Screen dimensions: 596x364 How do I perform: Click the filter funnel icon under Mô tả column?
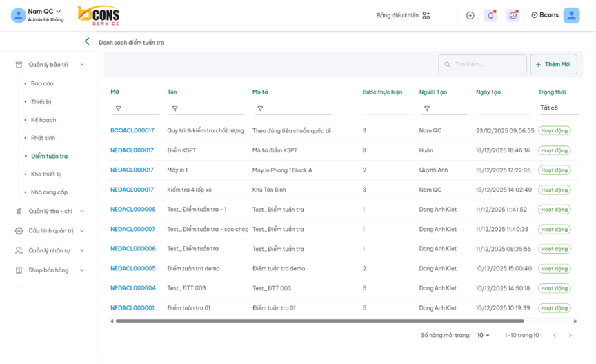tap(260, 109)
